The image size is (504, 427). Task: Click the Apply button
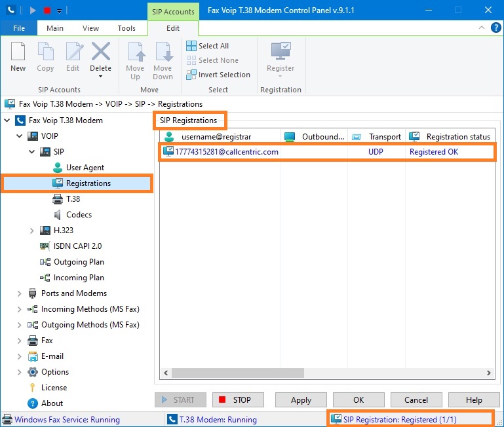301,400
